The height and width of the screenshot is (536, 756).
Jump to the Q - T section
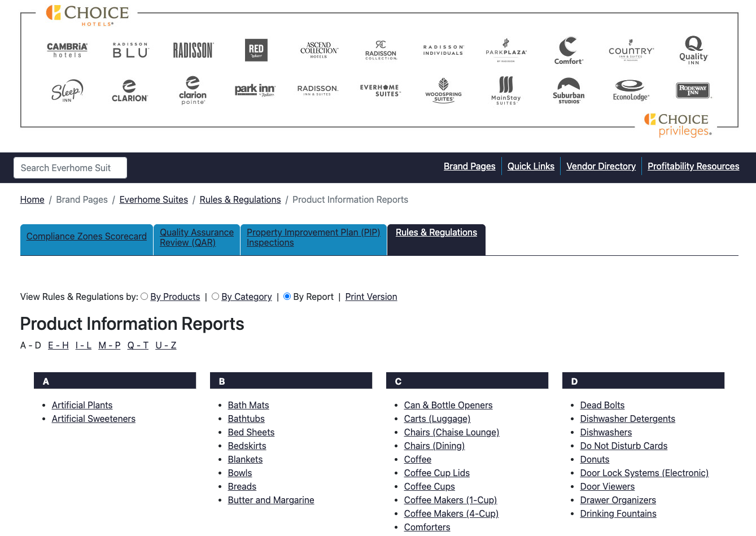pos(138,345)
